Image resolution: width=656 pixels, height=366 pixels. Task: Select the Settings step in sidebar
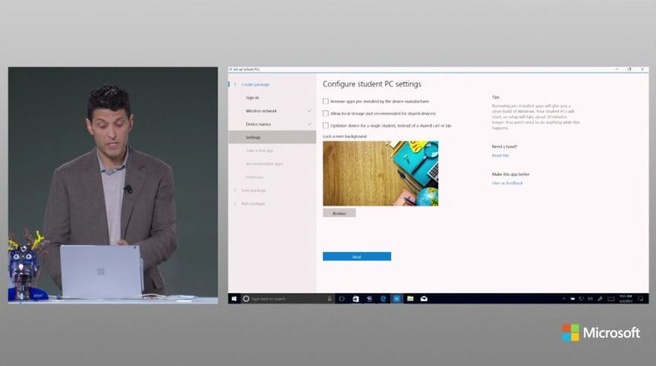(x=272, y=137)
